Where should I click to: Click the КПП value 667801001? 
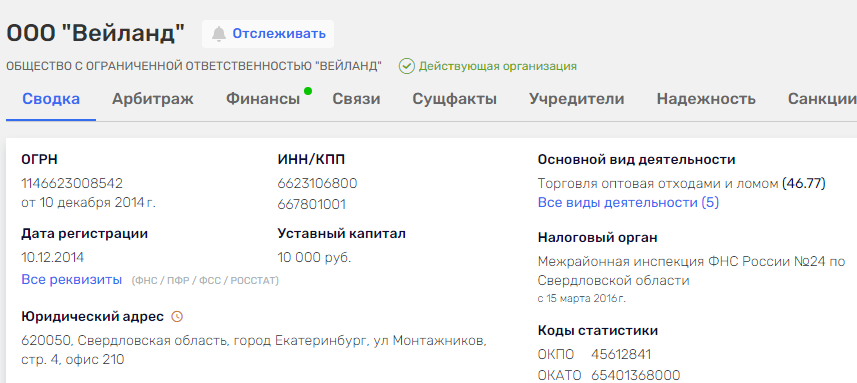click(x=312, y=204)
